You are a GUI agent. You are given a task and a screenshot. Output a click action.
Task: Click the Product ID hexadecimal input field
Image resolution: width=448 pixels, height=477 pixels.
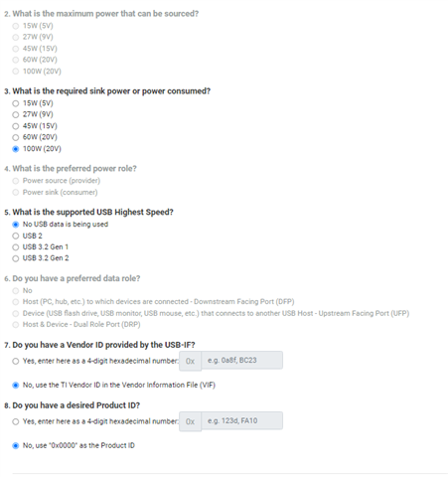(x=241, y=420)
